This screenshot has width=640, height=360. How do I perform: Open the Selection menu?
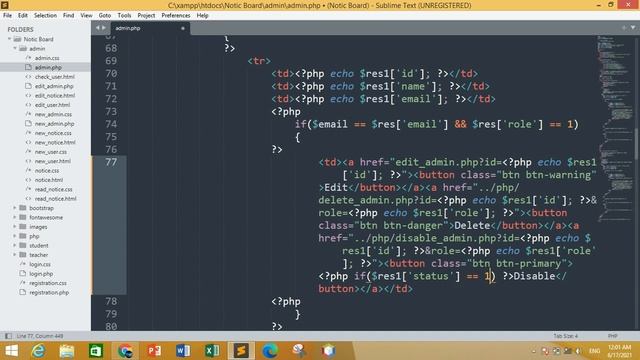pos(45,15)
